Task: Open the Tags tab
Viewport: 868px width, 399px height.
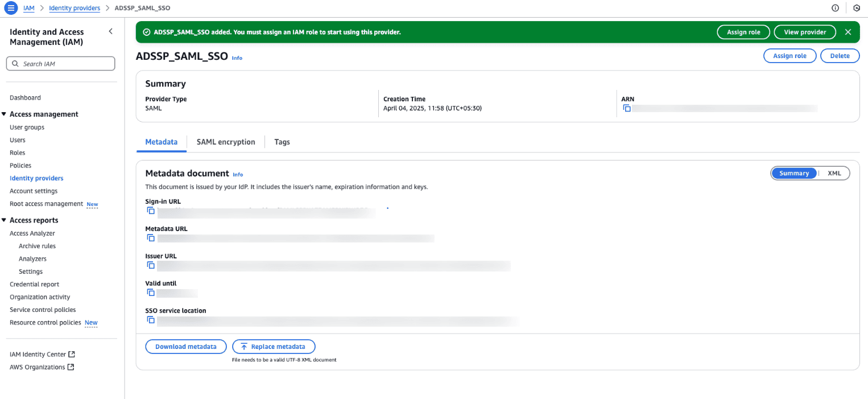Action: pyautogui.click(x=282, y=142)
